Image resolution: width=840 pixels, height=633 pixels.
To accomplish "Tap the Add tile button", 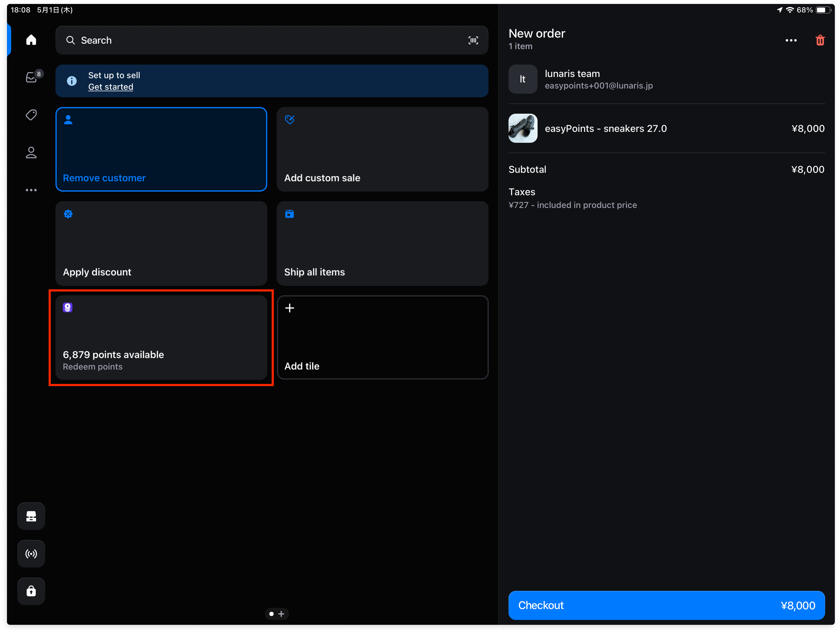I will click(382, 338).
